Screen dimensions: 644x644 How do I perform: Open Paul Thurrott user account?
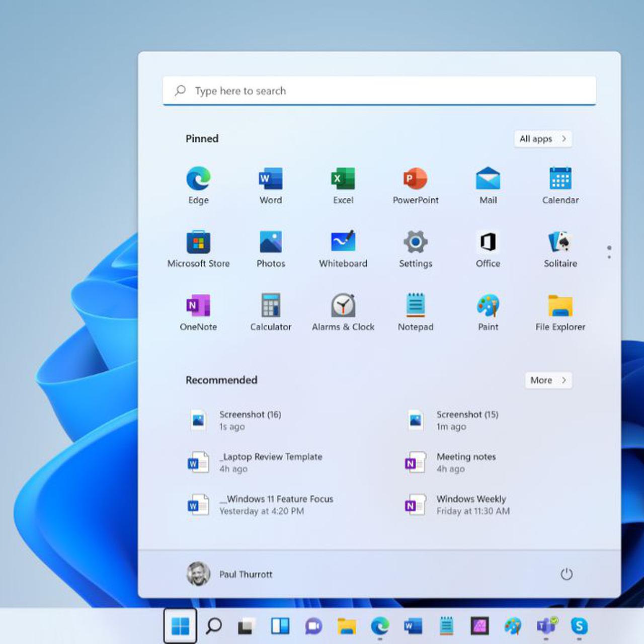click(230, 574)
